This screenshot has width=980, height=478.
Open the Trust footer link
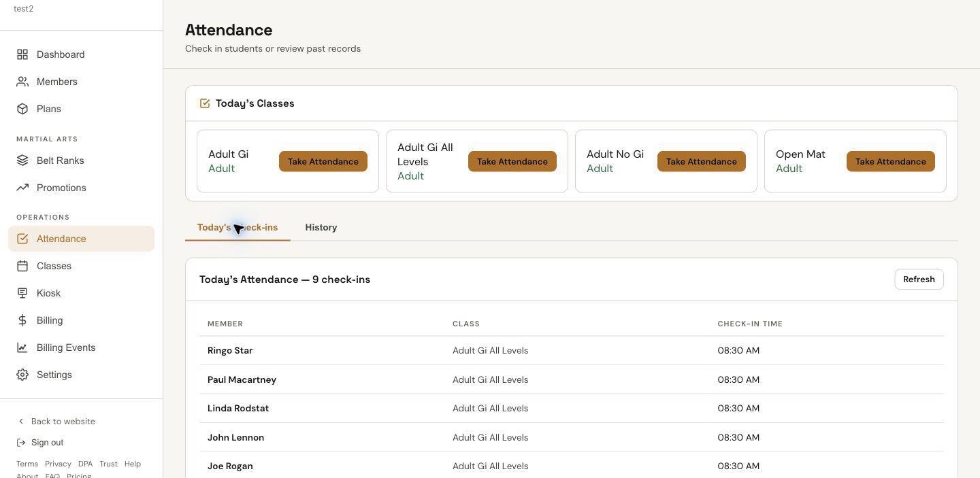108,464
